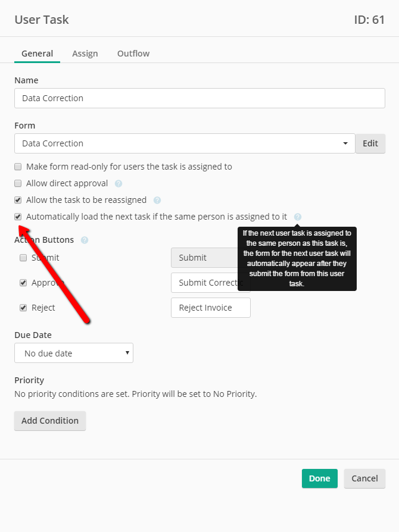The image size is (399, 532).
Task: Uncheck the Reject action button checkbox
Action: point(23,308)
